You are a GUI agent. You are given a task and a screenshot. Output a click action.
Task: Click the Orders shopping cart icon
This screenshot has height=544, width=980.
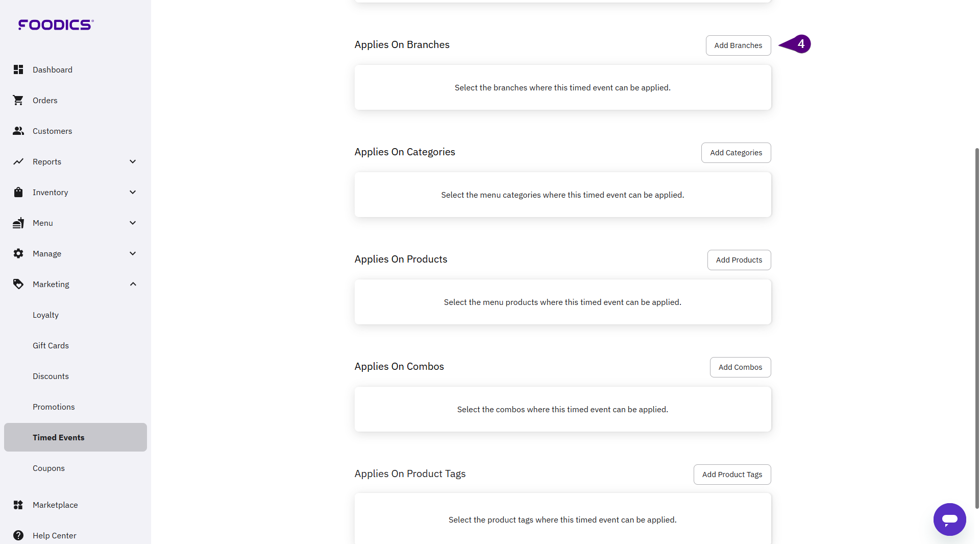18,100
